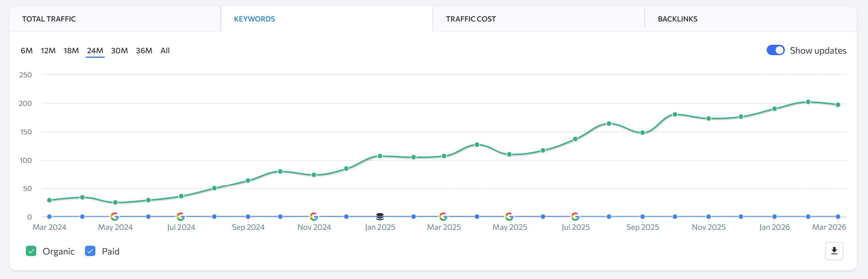Uncheck the Paid checkbox
Screen dimensions: 868x279
90,251
